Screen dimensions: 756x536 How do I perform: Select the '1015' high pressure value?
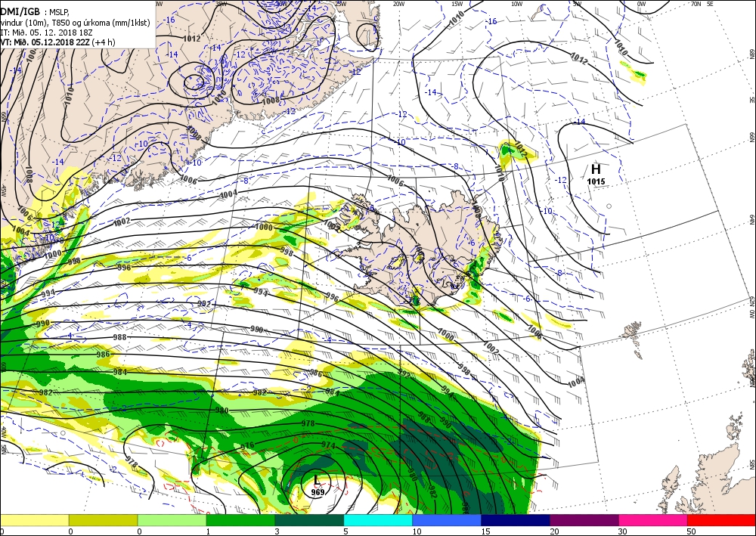pos(596,181)
